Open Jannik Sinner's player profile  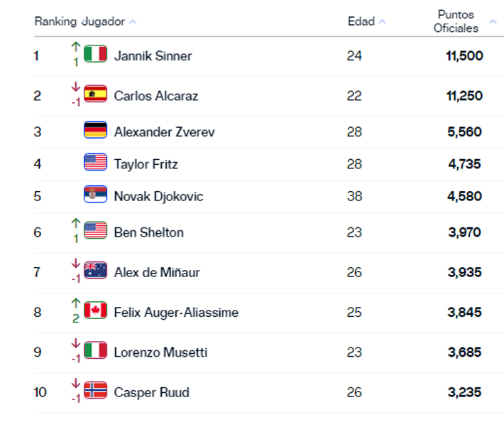click(x=153, y=55)
